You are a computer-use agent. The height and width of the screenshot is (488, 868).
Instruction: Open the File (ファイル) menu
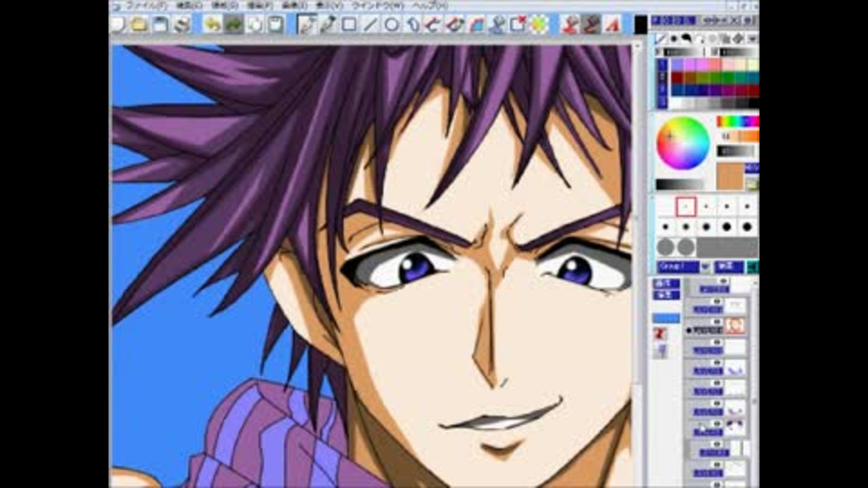(x=146, y=5)
